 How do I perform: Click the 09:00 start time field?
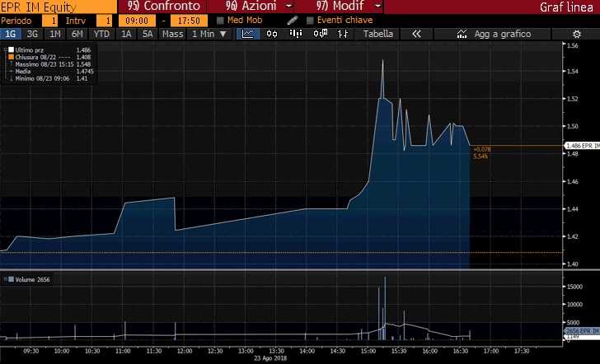(x=139, y=20)
